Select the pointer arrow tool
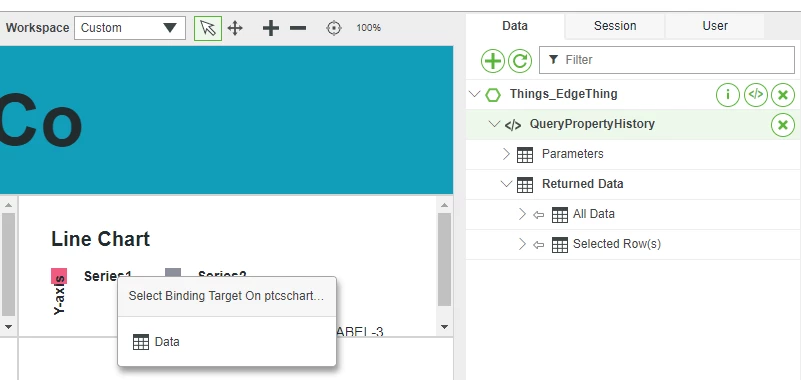Image resolution: width=801 pixels, height=380 pixels. 208,28
